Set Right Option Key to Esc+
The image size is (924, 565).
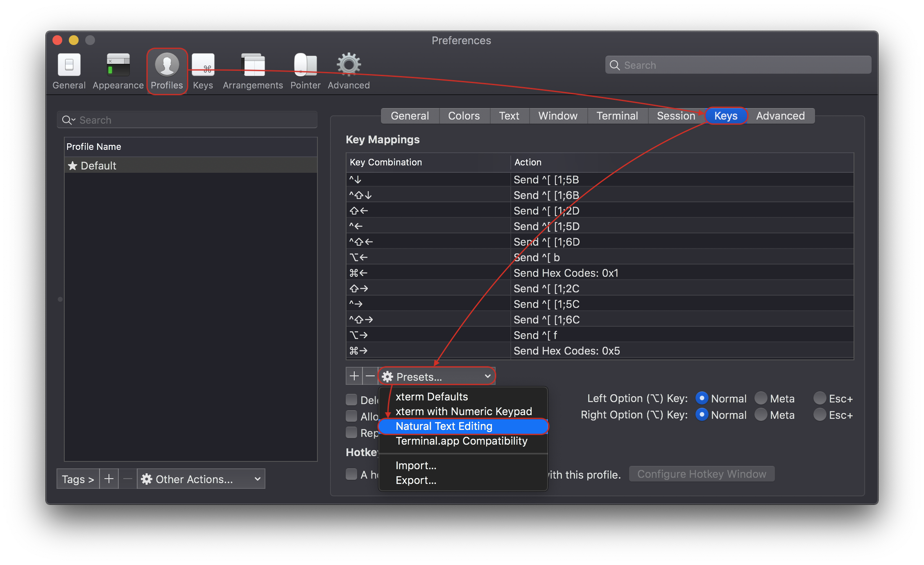tap(820, 414)
